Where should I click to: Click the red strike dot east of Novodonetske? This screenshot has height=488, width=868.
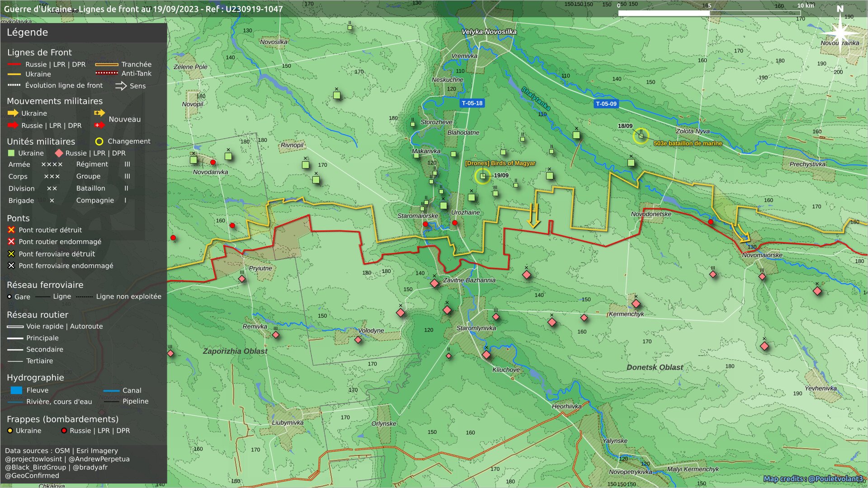[x=711, y=222]
